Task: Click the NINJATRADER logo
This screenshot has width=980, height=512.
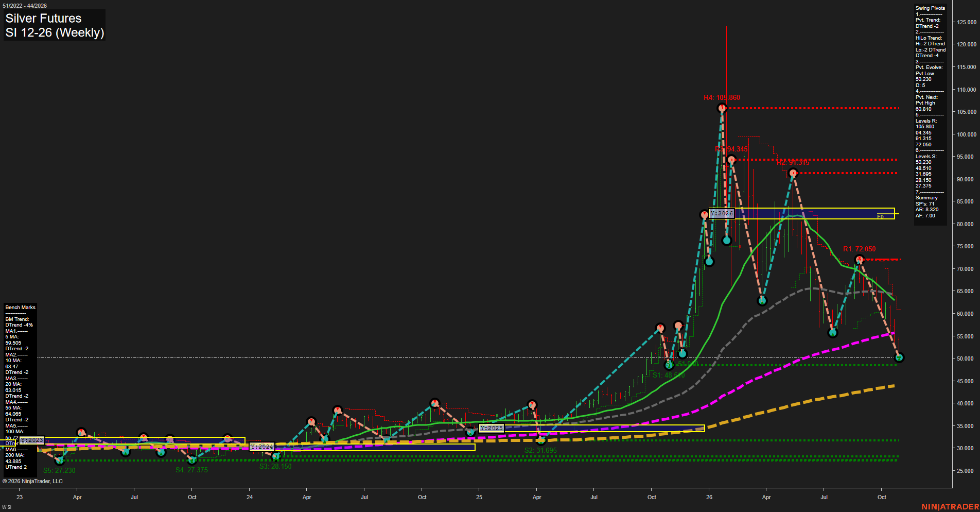Action: (x=950, y=507)
